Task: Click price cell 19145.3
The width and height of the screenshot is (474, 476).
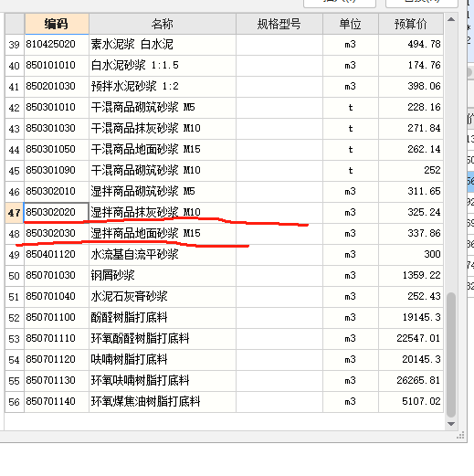Action: pyautogui.click(x=411, y=318)
